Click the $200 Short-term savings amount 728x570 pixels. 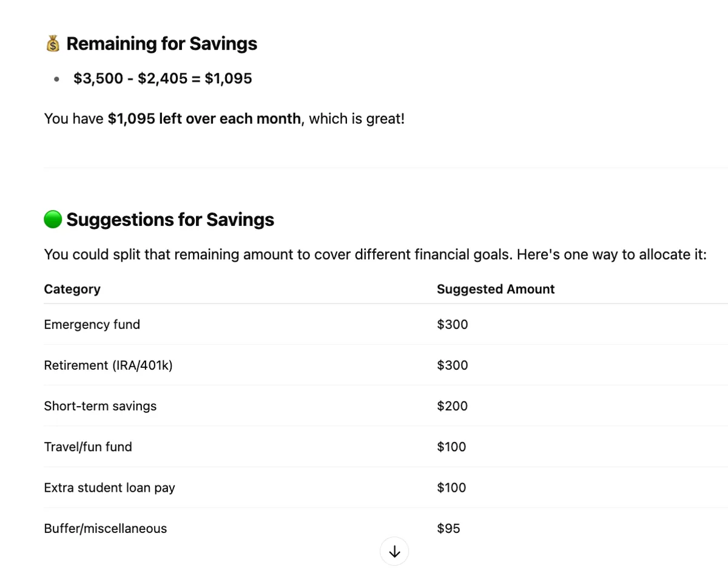pos(452,406)
